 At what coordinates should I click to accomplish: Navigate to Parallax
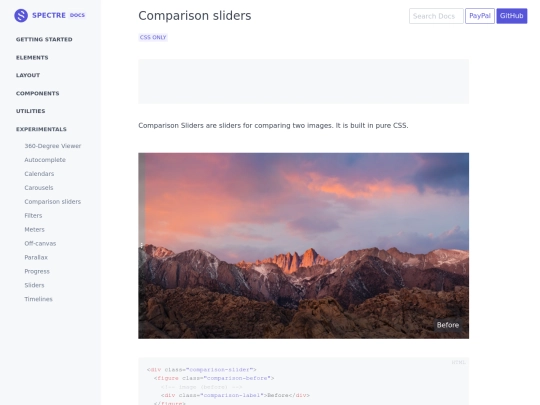(x=36, y=257)
